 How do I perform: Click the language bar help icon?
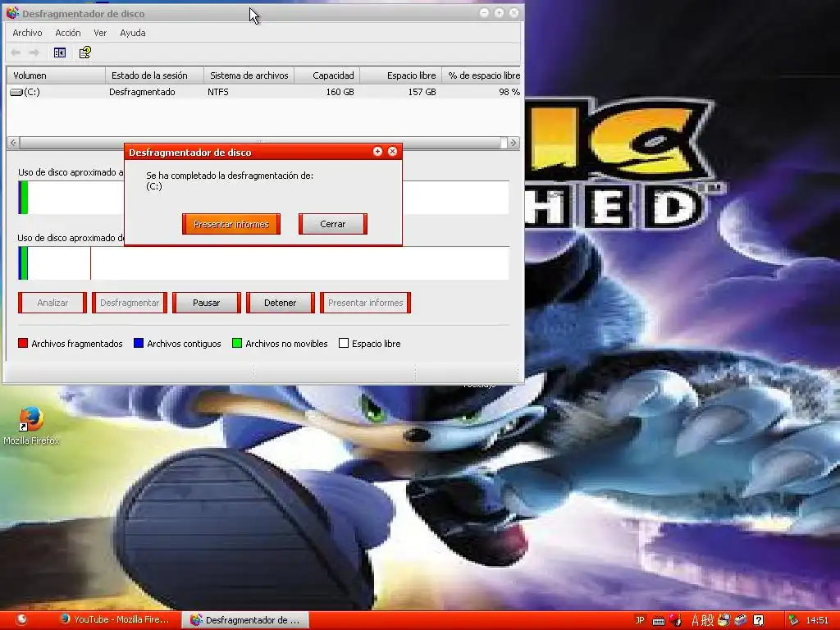tap(758, 620)
